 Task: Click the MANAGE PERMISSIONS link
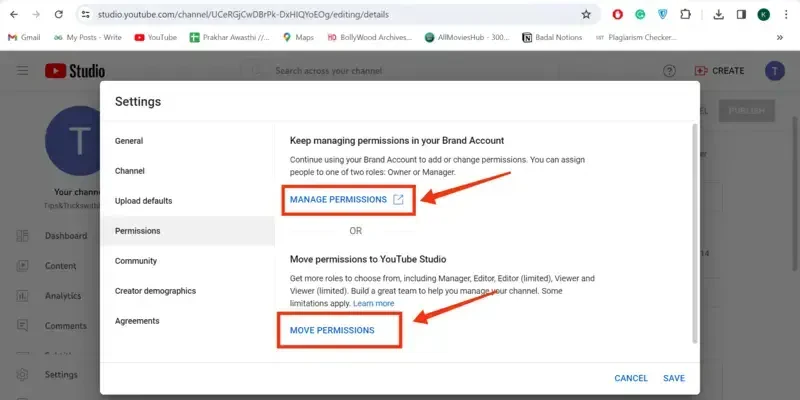pos(347,199)
